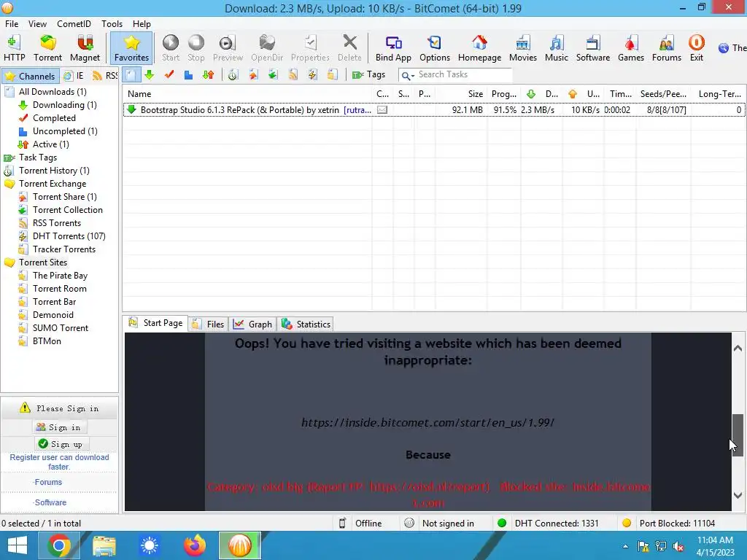Viewport: 747px width, 560px height.
Task: Open the File menu
Action: [x=12, y=24]
